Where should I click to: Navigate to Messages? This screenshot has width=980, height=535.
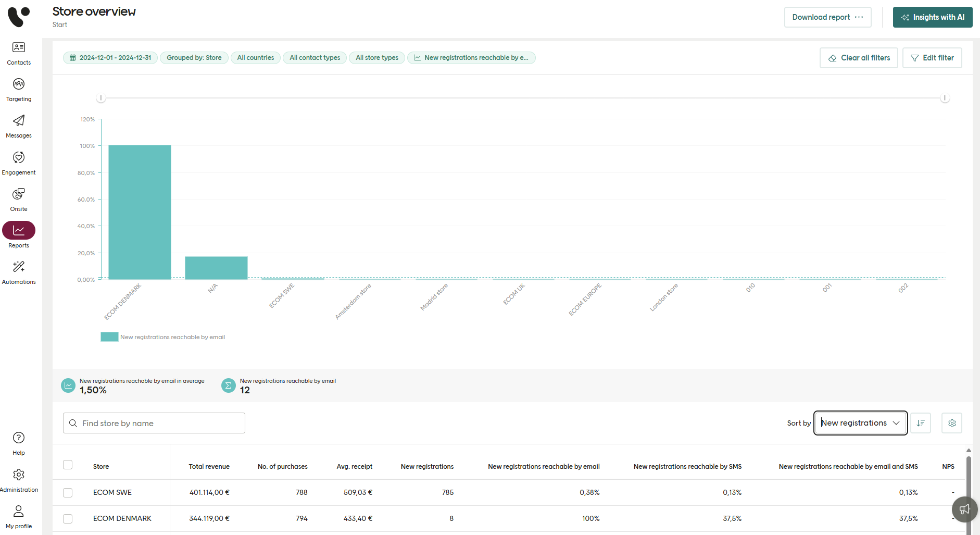pyautogui.click(x=18, y=125)
